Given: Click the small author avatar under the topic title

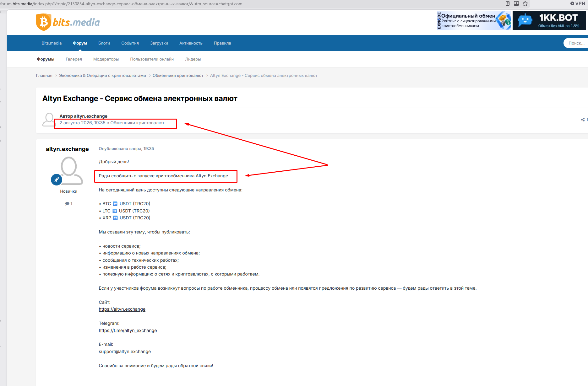Looking at the screenshot, I should click(49, 120).
